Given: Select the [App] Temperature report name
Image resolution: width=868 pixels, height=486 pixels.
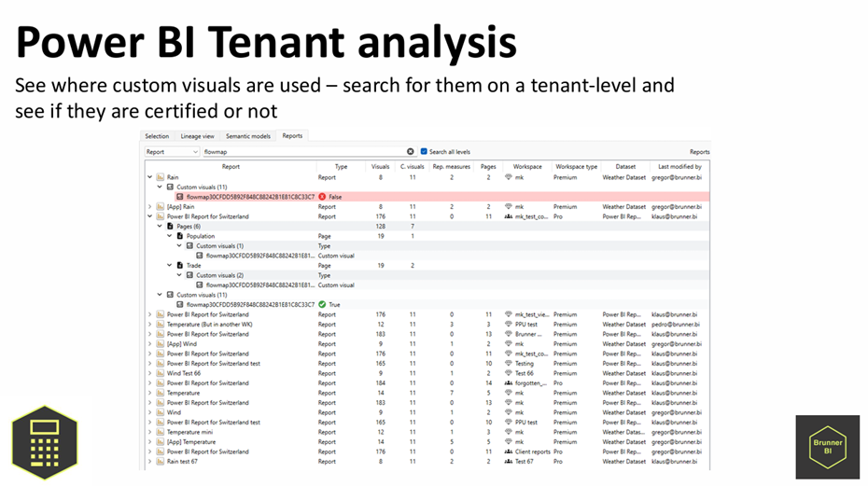Looking at the screenshot, I should click(x=191, y=442).
